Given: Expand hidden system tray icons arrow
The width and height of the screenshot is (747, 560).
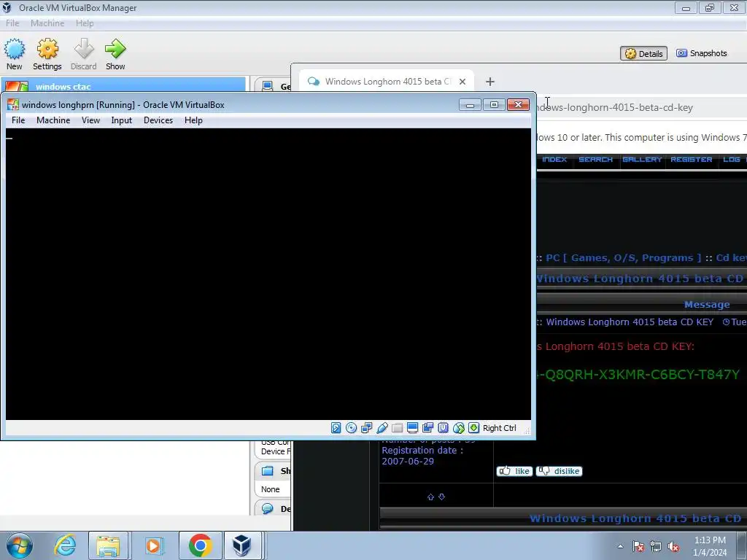Looking at the screenshot, I should pyautogui.click(x=620, y=546).
